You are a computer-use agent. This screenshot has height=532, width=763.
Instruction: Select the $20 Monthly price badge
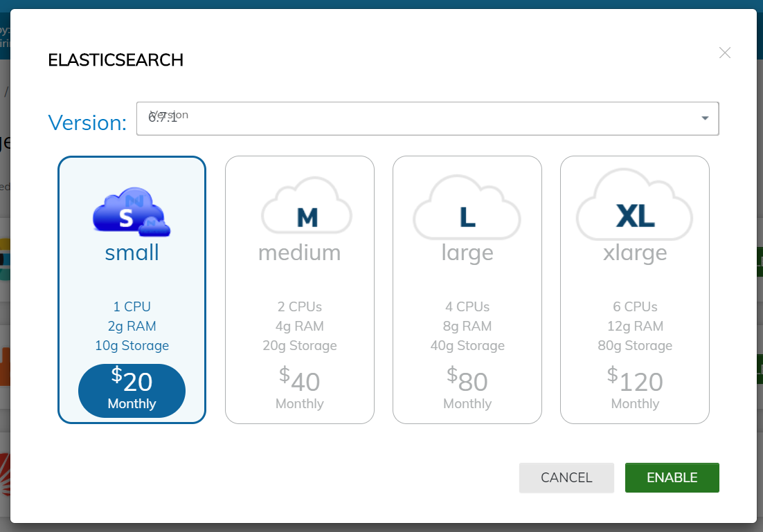(132, 391)
